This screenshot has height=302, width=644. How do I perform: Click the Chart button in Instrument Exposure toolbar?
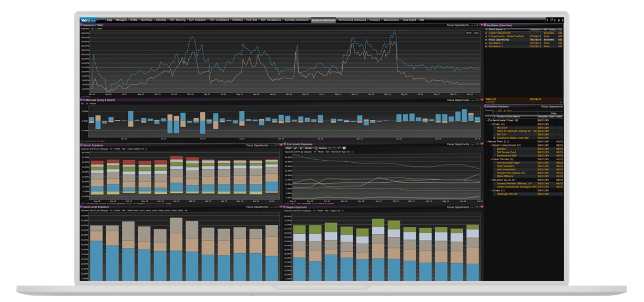288,148
